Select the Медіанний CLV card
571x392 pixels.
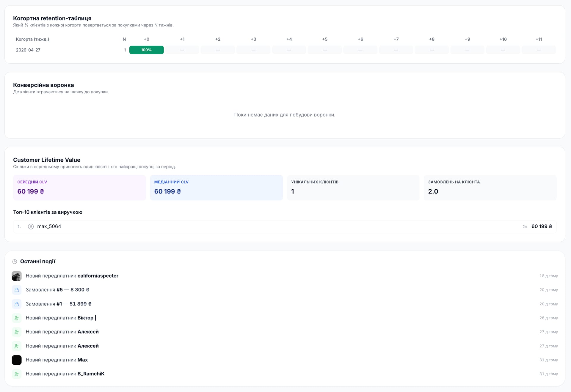[216, 188]
